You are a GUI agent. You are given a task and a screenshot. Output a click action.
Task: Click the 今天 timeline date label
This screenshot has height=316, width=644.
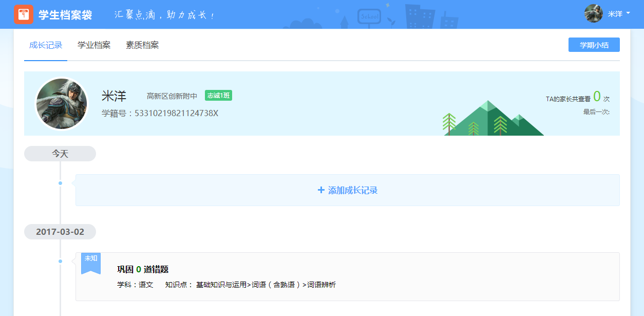60,154
